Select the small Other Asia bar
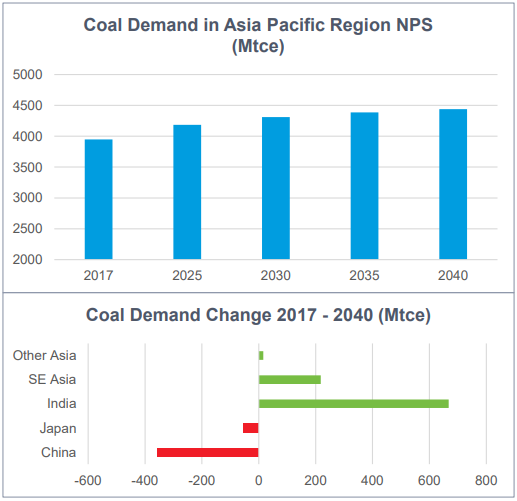 261,356
